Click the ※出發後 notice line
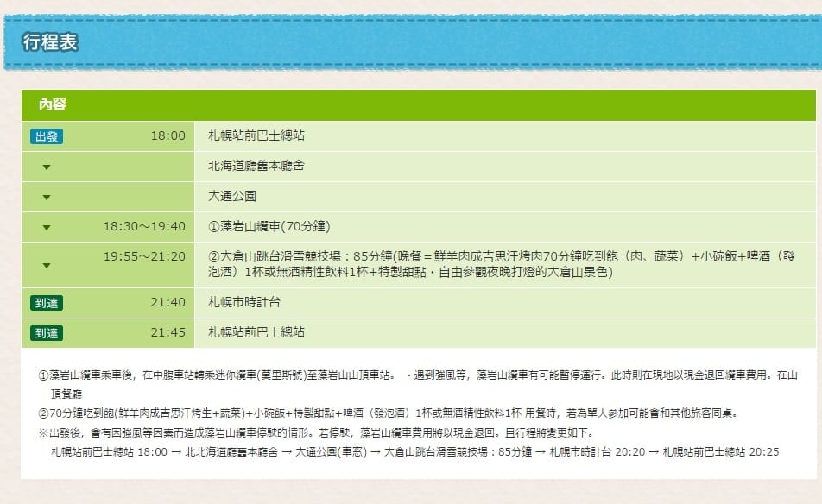 [x=316, y=432]
